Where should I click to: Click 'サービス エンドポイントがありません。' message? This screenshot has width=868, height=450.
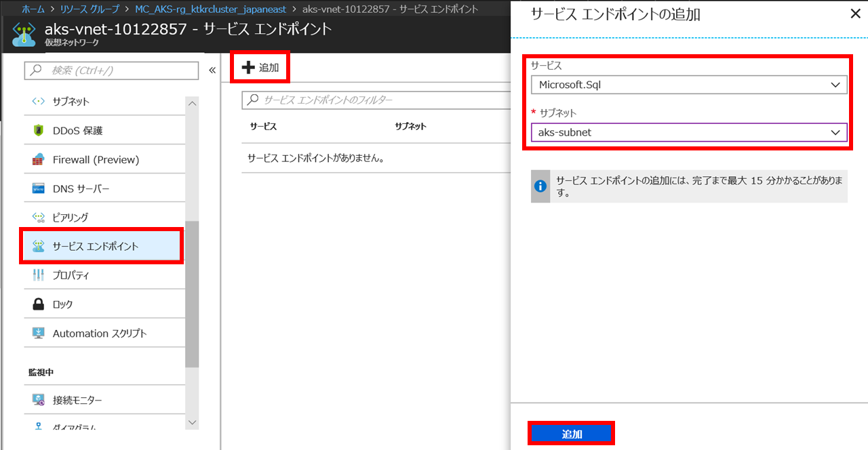pyautogui.click(x=317, y=159)
